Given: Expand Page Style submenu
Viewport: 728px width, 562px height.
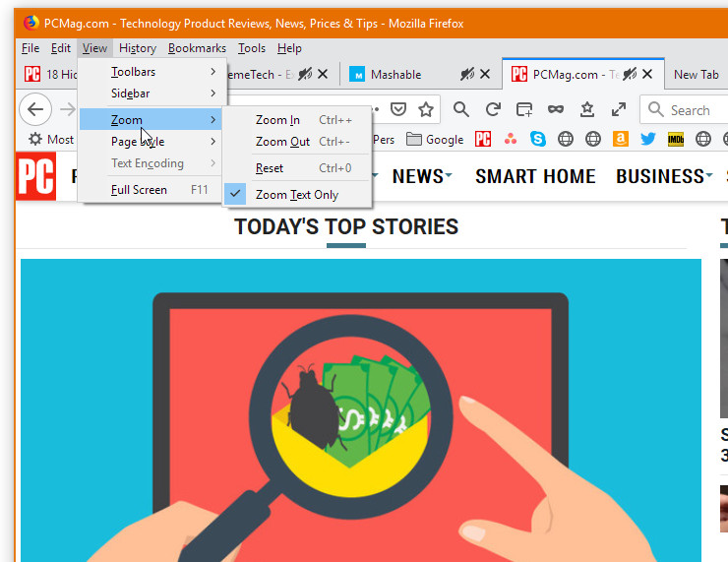Looking at the screenshot, I should 152,141.
